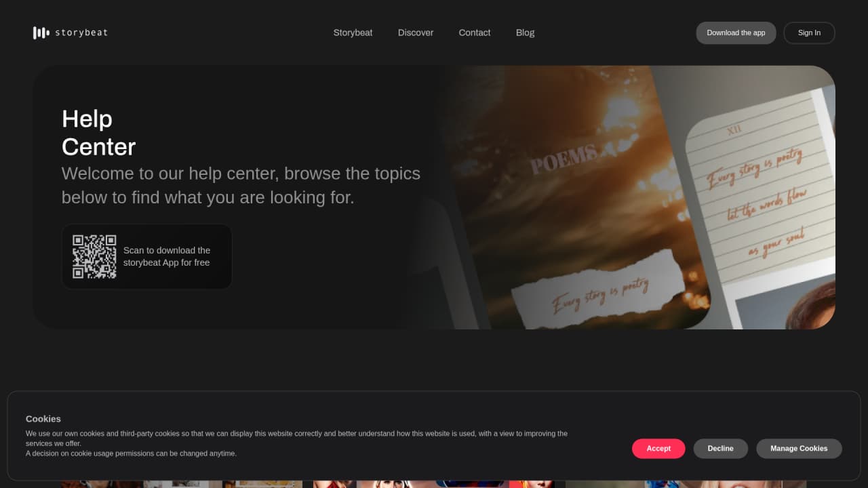Visit the Blog section

point(525,33)
